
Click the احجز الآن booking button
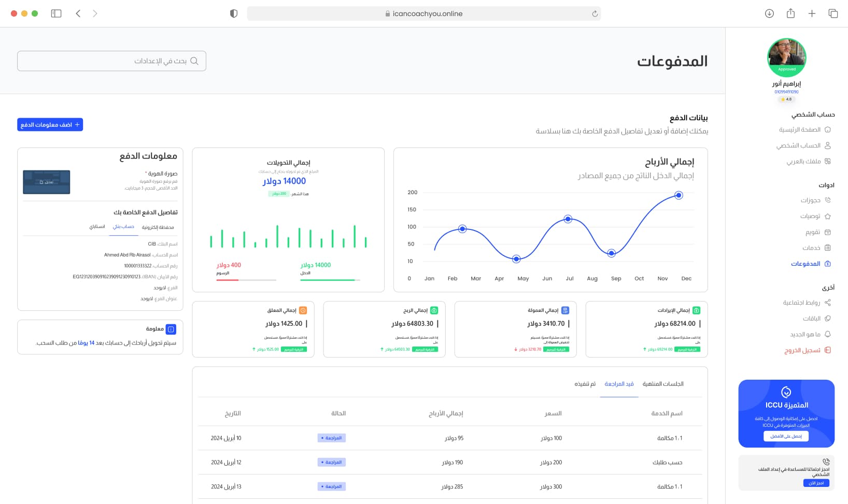point(817,483)
